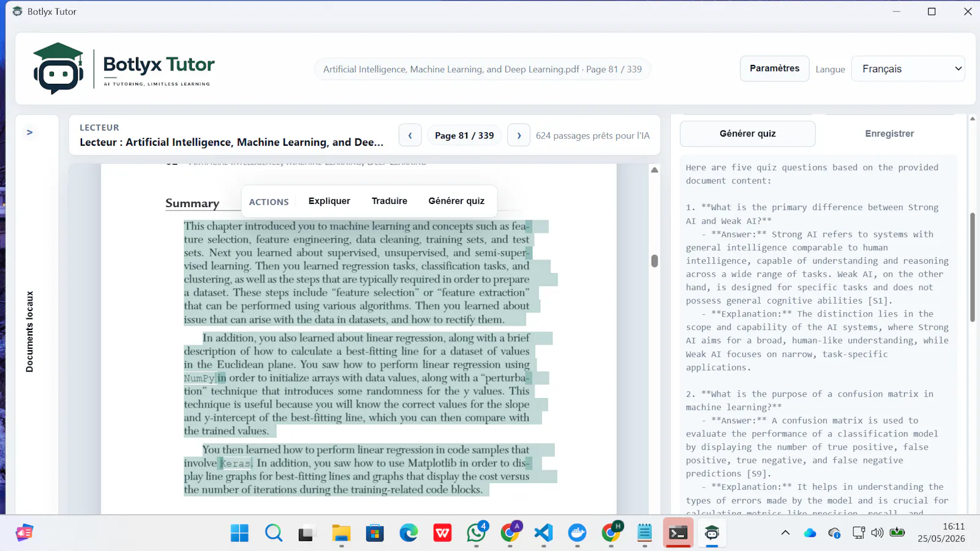Click Générer quiz button in right panel
The image size is (980, 551).
click(747, 133)
